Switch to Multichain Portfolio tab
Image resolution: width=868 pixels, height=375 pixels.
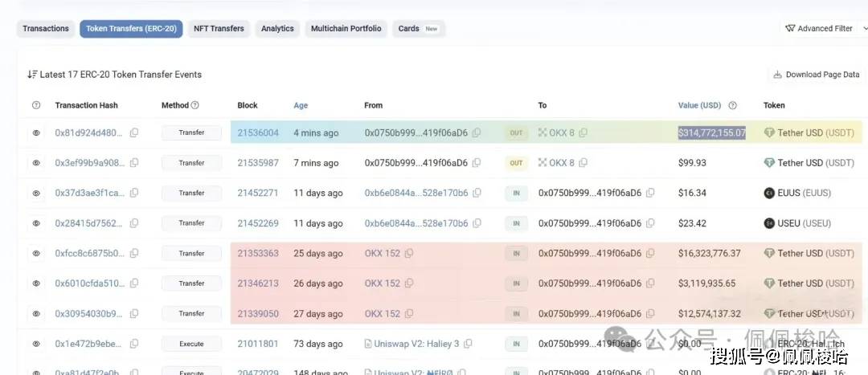click(346, 29)
